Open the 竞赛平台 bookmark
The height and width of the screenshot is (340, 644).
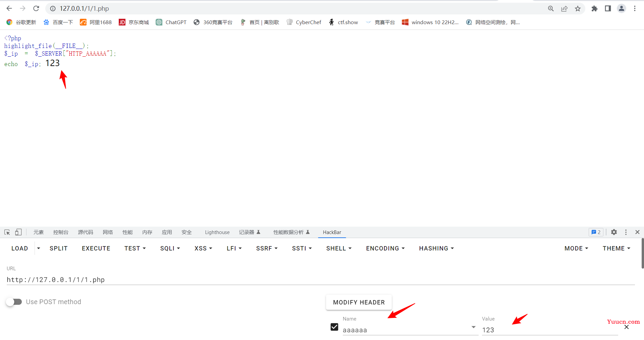tap(380, 22)
